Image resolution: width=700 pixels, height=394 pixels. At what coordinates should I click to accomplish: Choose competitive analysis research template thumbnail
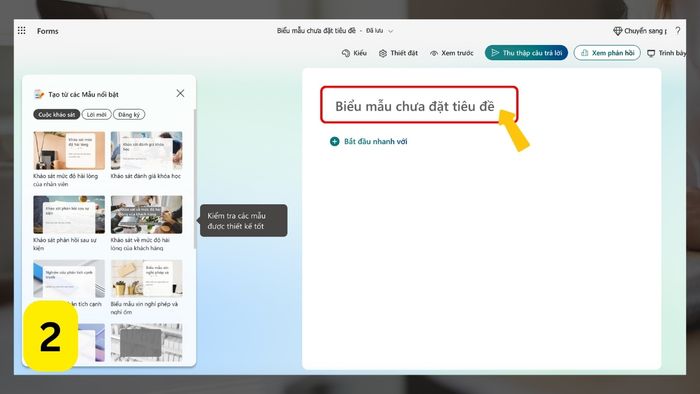tap(69, 278)
